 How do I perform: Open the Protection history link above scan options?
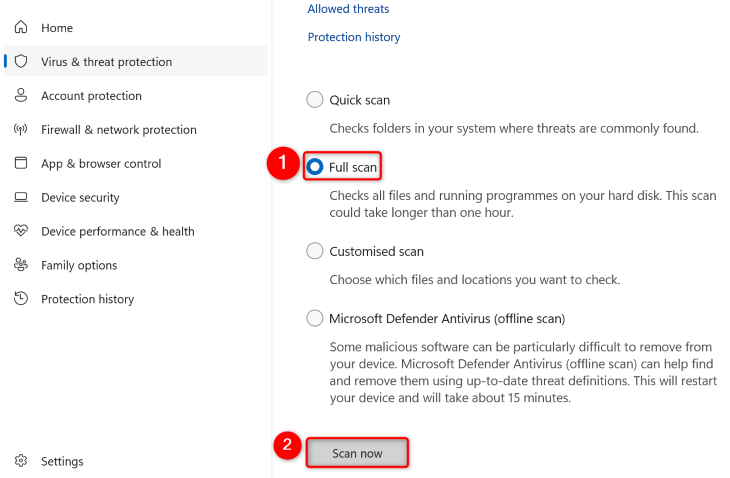coord(354,37)
